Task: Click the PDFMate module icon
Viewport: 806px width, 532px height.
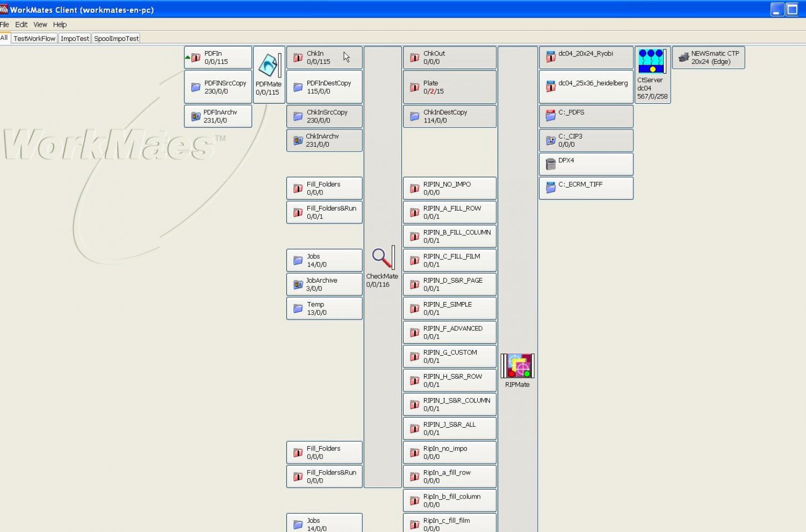Action: coord(268,66)
